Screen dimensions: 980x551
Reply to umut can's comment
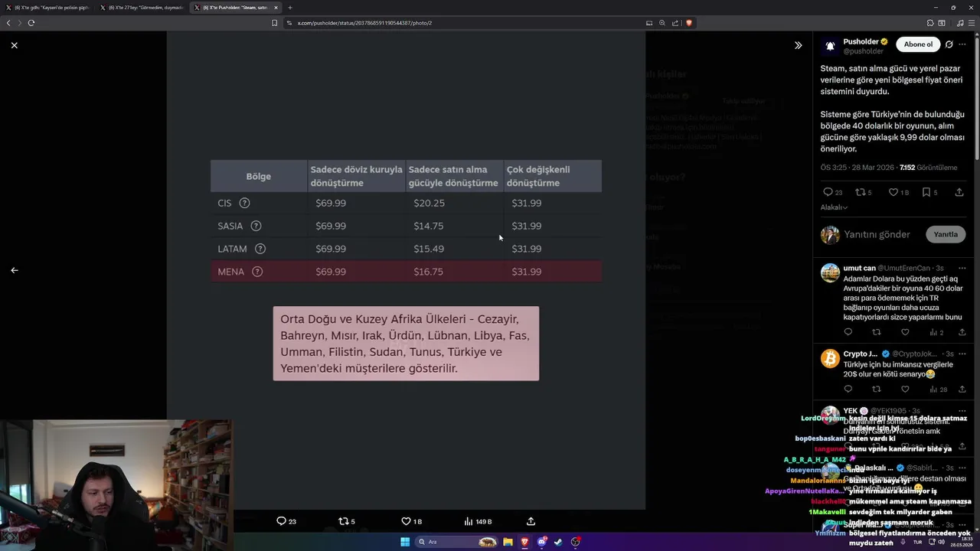coord(848,332)
